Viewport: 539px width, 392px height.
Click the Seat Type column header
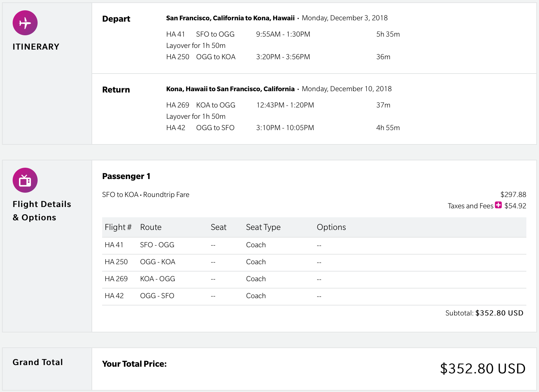(263, 227)
